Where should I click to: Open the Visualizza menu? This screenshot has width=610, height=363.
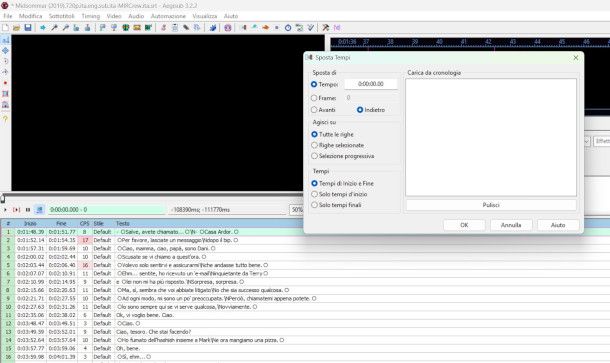point(205,16)
